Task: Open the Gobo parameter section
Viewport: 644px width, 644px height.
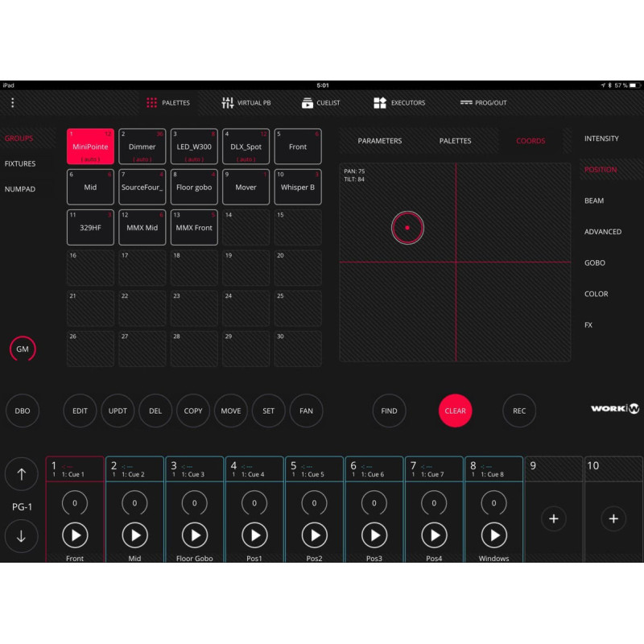Action: (595, 263)
